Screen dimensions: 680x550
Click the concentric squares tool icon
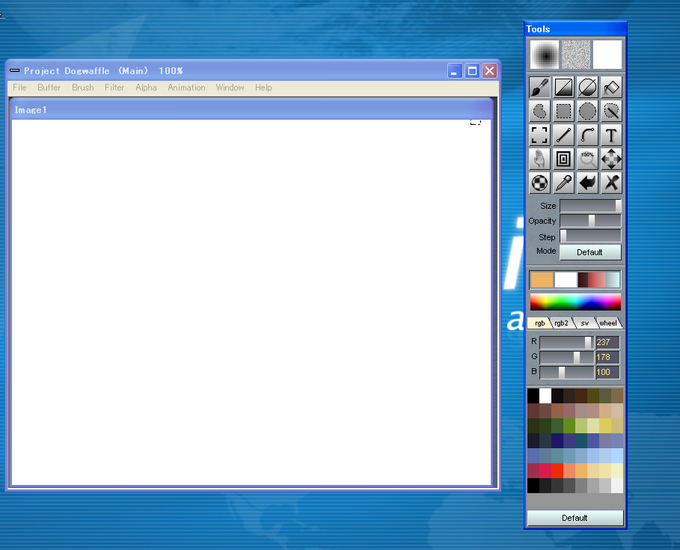[x=563, y=159]
